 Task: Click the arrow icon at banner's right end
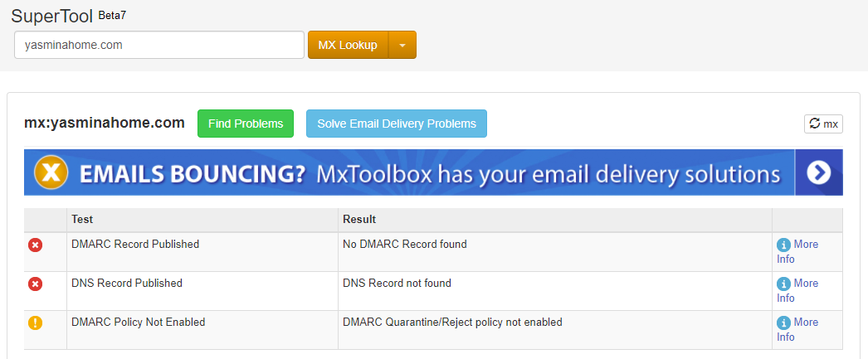click(818, 172)
